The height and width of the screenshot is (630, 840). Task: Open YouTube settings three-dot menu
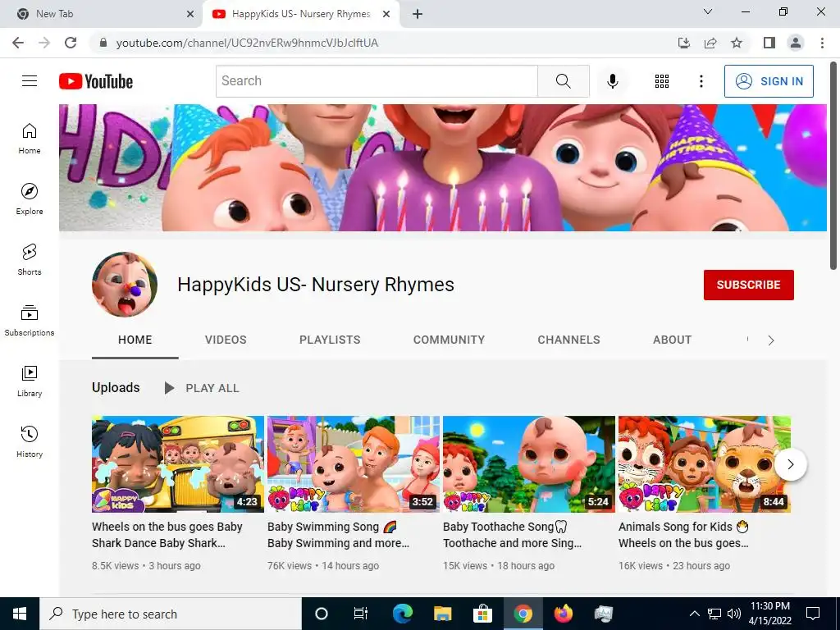pyautogui.click(x=701, y=81)
